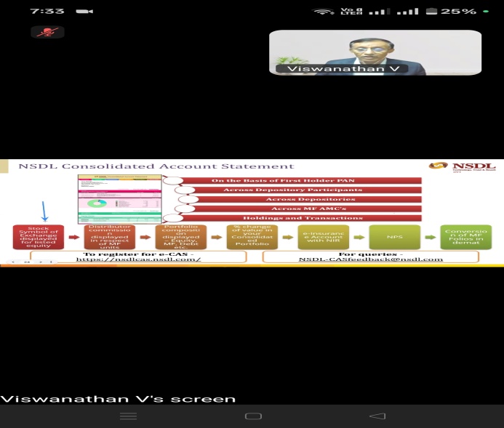The height and width of the screenshot is (428, 504).
Task: Select the green NPS box
Action: (x=394, y=237)
